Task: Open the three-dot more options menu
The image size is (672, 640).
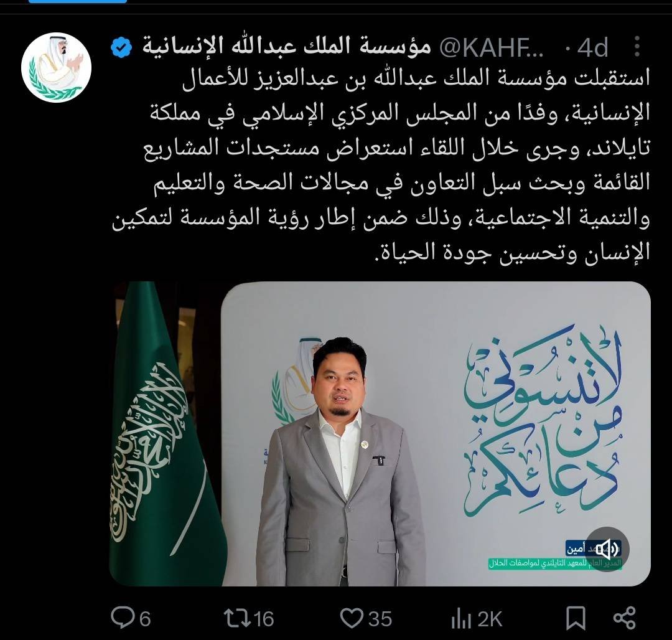Action: 637,46
